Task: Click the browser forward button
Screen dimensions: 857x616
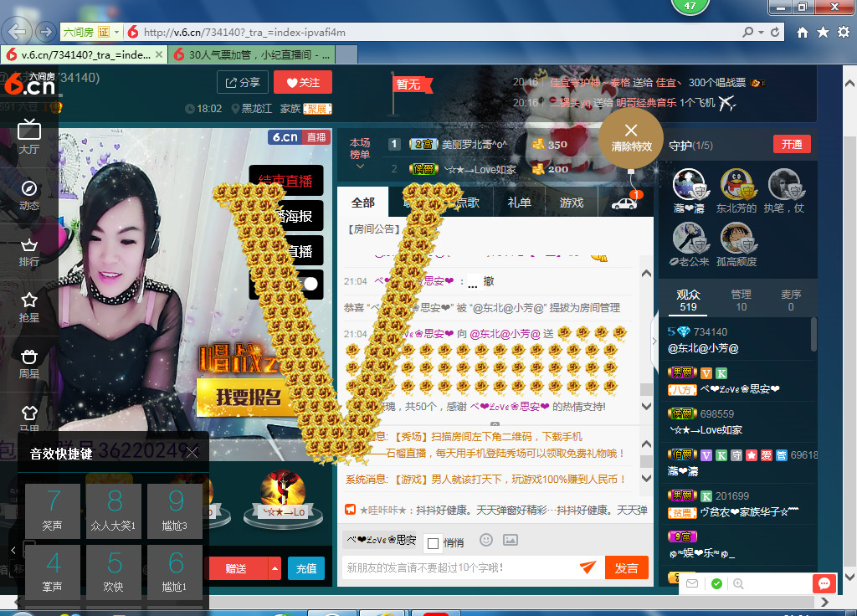Action: click(46, 32)
